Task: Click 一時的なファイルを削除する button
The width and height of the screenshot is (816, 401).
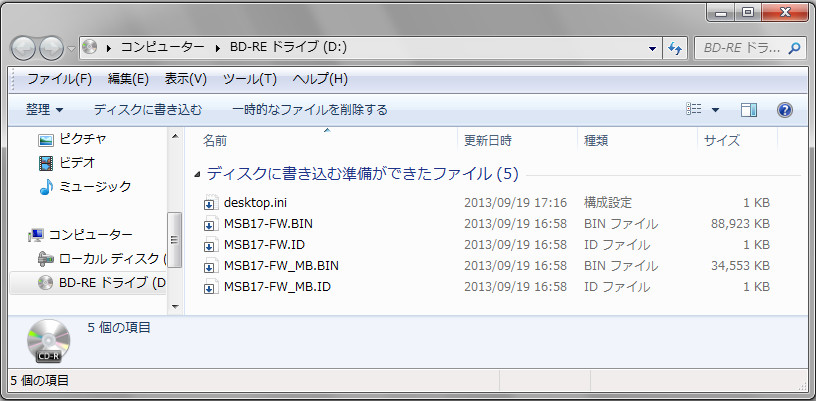Action: (310, 109)
